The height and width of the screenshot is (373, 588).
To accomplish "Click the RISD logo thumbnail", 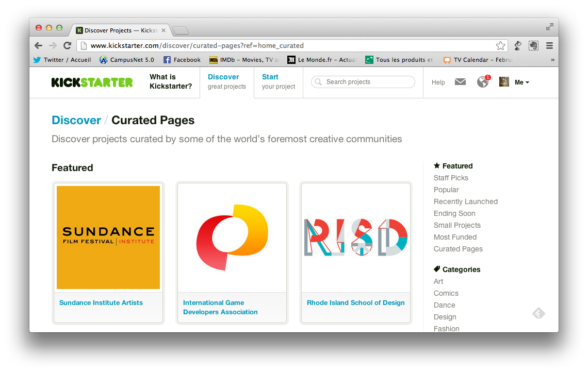I will 356,238.
